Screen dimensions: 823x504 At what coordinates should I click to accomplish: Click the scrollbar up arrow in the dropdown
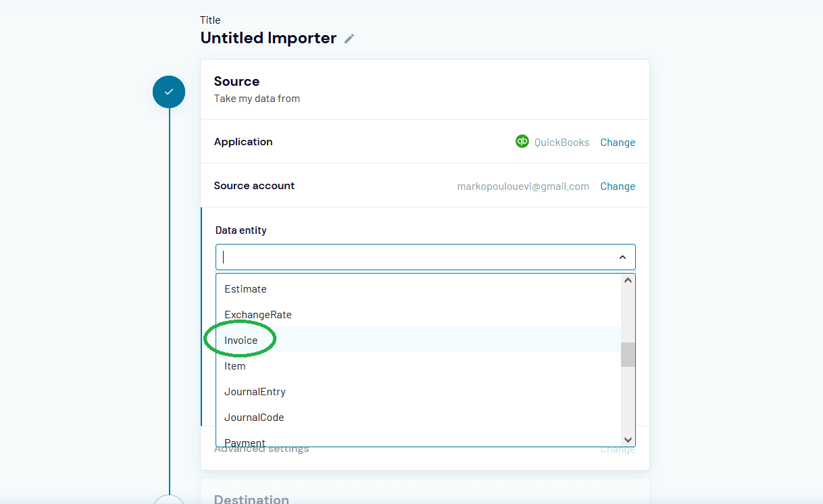click(x=627, y=280)
